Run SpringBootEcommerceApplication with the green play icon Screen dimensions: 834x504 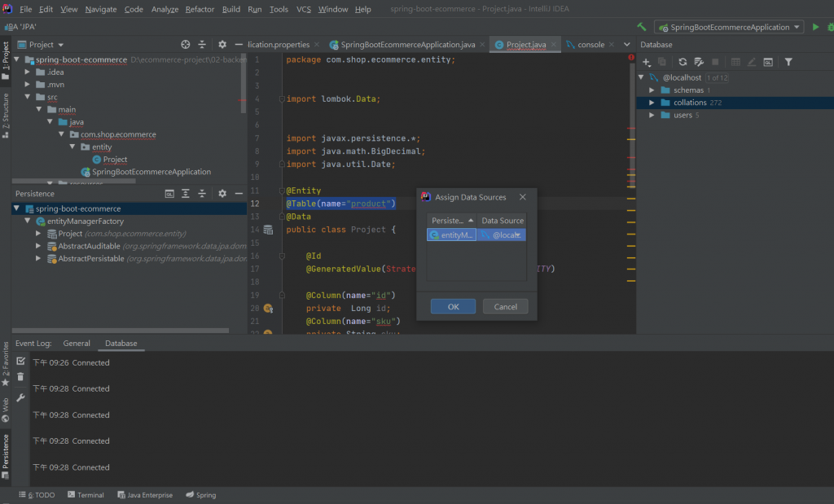click(815, 27)
